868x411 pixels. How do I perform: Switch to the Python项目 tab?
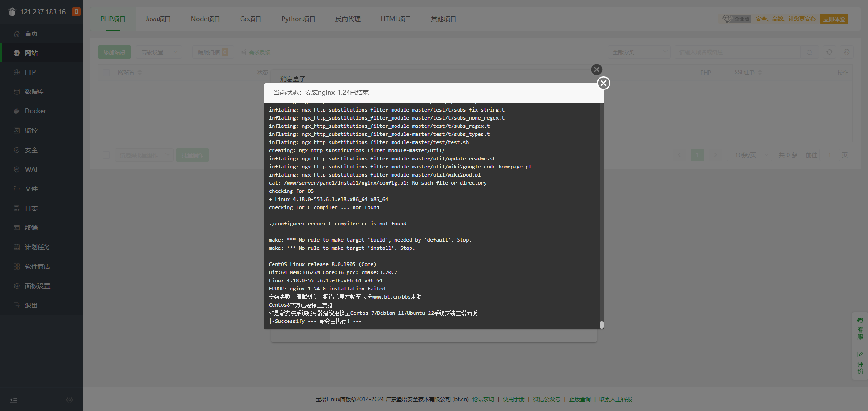(x=298, y=19)
